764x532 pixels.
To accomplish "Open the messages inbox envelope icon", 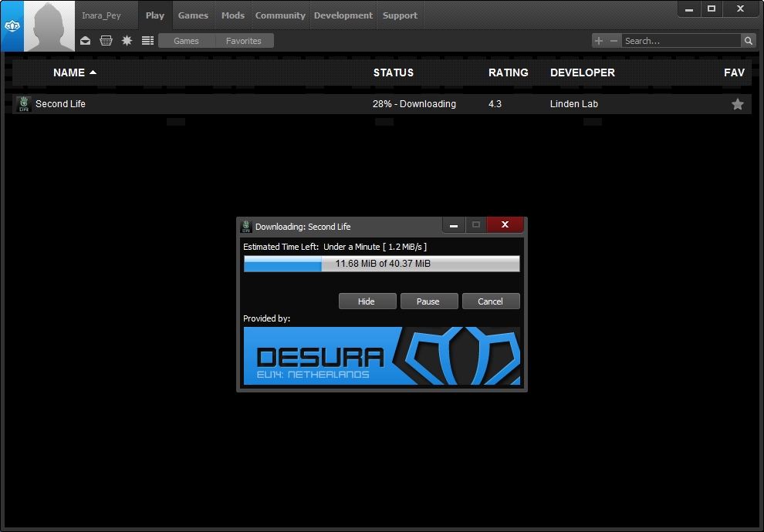I will 86,41.
